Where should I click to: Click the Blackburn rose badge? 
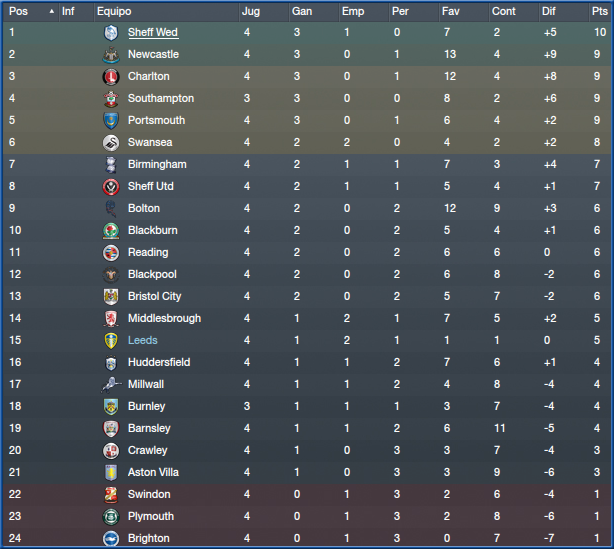coord(111,230)
